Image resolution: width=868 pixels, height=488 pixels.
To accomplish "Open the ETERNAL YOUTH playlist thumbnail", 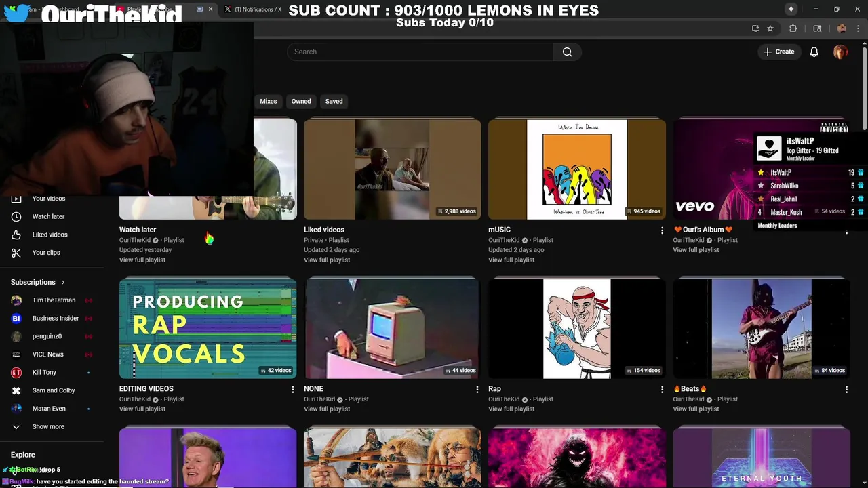I will pyautogui.click(x=762, y=458).
